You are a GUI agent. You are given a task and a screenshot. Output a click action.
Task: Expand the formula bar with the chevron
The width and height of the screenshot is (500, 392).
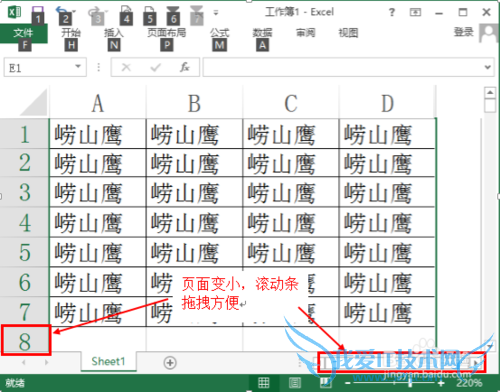click(x=488, y=67)
